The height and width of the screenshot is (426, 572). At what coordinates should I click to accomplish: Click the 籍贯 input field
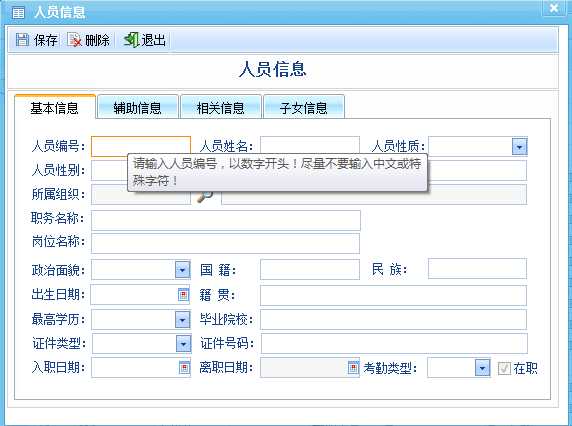point(393,295)
